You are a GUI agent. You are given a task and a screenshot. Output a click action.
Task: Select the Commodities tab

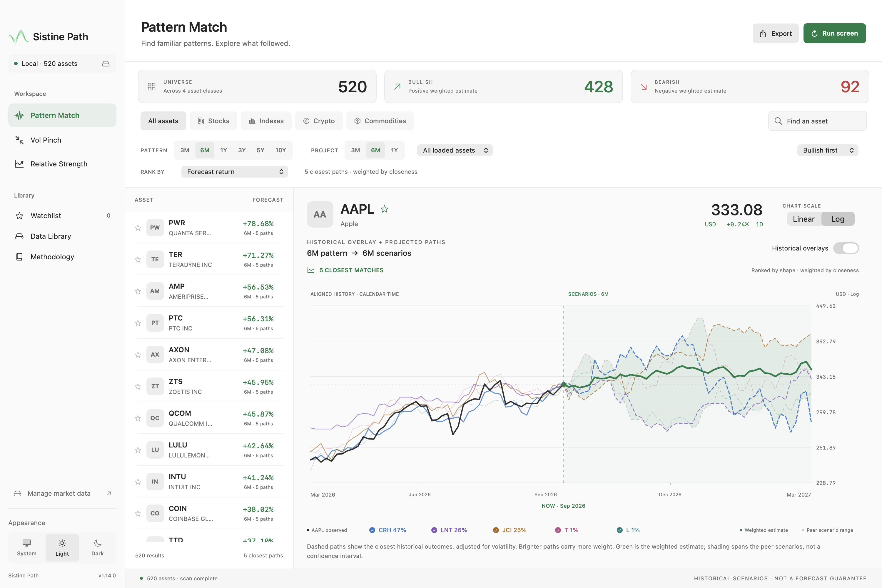click(380, 121)
